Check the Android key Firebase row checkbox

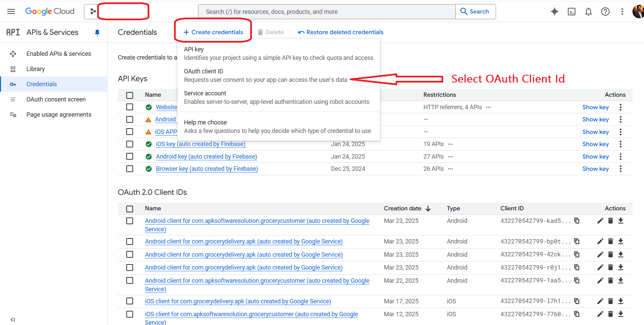coord(130,157)
